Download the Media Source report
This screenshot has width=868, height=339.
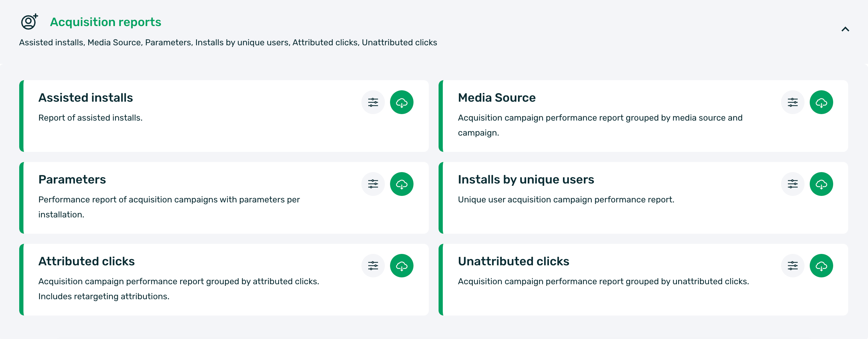coord(821,102)
